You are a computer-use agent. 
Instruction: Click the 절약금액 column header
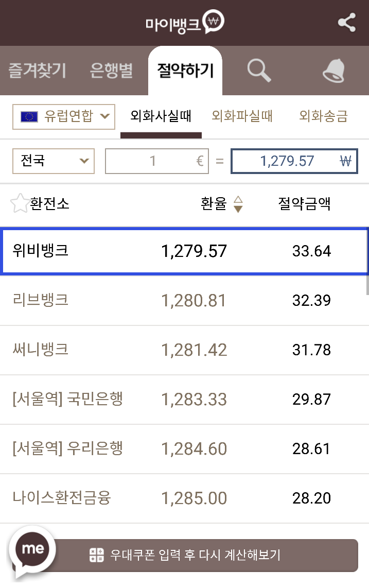[304, 203]
